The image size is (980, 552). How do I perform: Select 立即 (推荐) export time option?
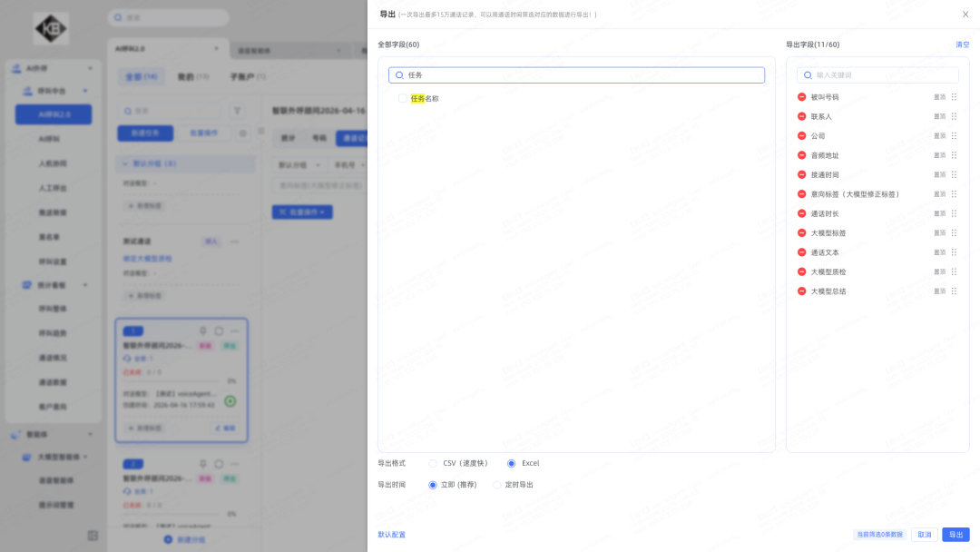(433, 485)
